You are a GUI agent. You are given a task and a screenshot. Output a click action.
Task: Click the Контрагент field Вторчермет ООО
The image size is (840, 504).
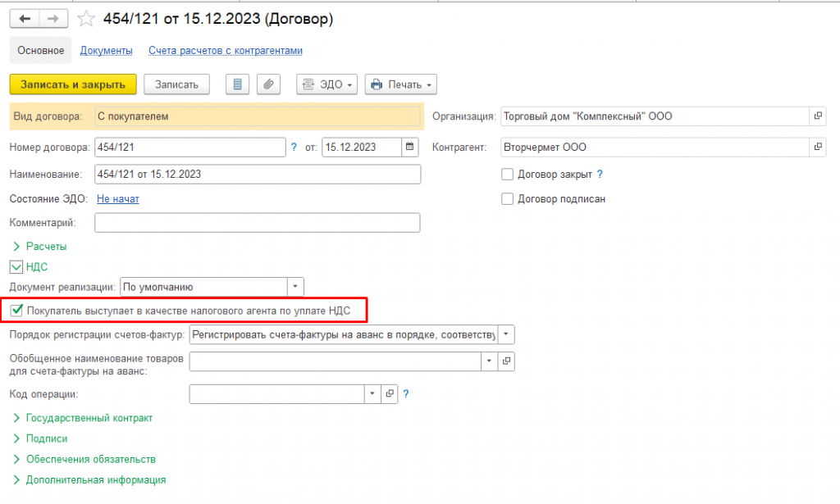click(655, 148)
